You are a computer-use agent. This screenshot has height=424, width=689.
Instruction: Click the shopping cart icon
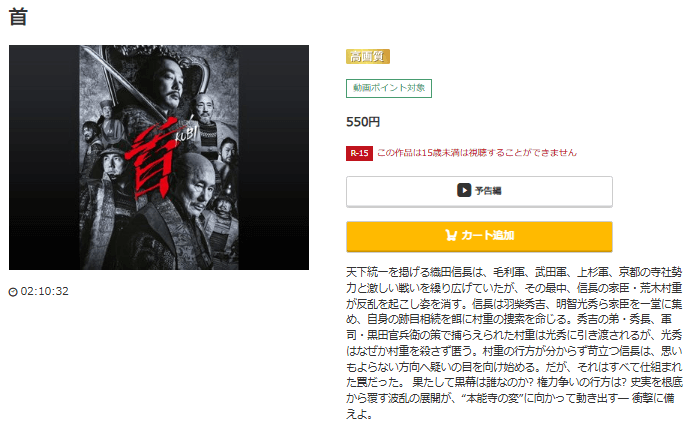[451, 236]
